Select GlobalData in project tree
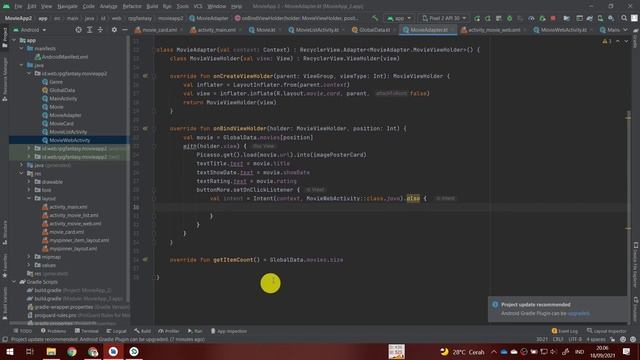The width and height of the screenshot is (640, 360). pyautogui.click(x=62, y=90)
